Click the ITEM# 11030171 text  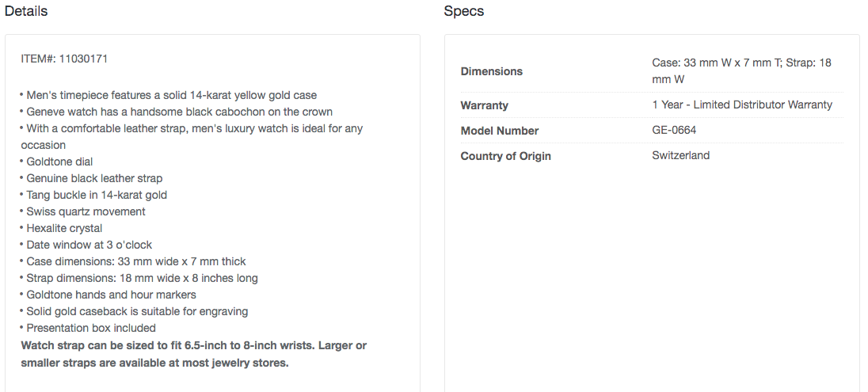click(x=63, y=59)
